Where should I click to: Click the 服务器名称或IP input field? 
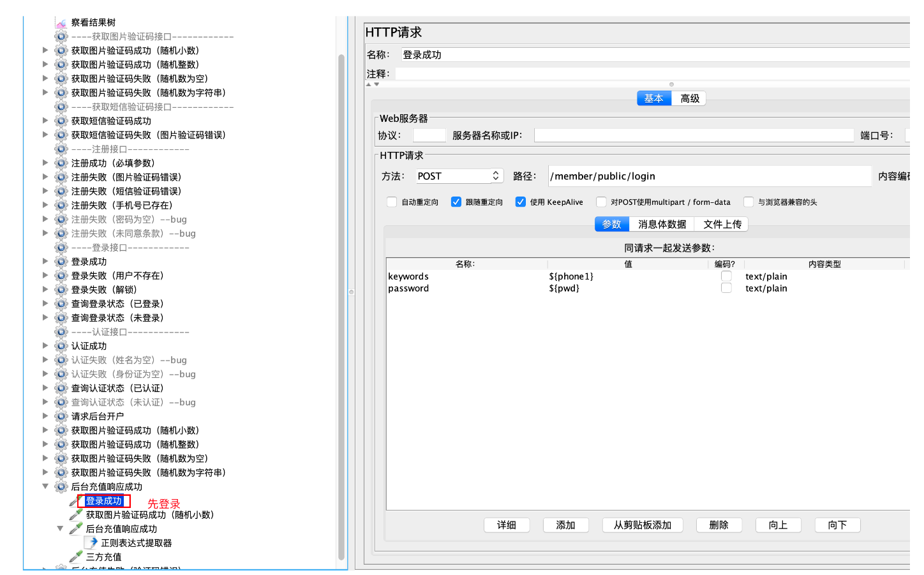coord(694,135)
